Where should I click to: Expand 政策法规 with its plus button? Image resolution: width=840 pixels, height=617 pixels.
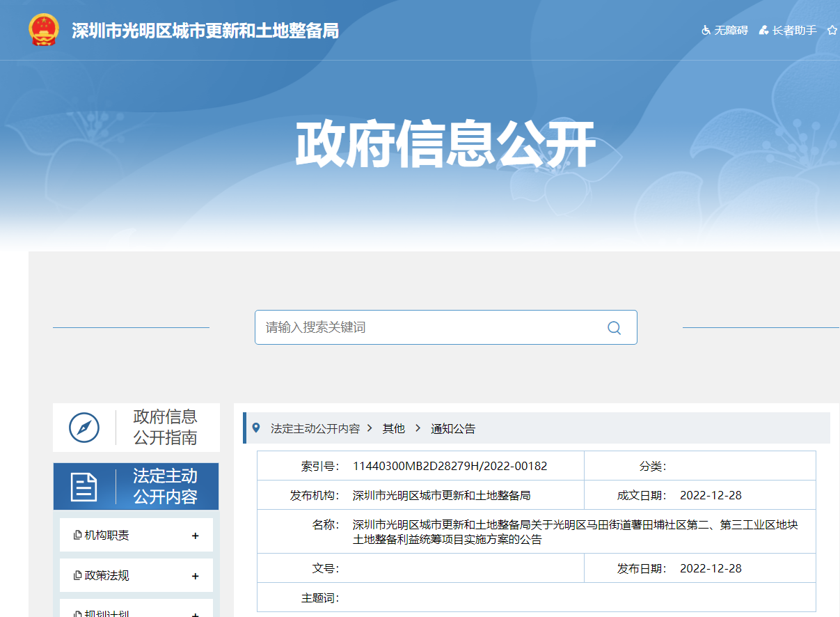[x=195, y=577]
